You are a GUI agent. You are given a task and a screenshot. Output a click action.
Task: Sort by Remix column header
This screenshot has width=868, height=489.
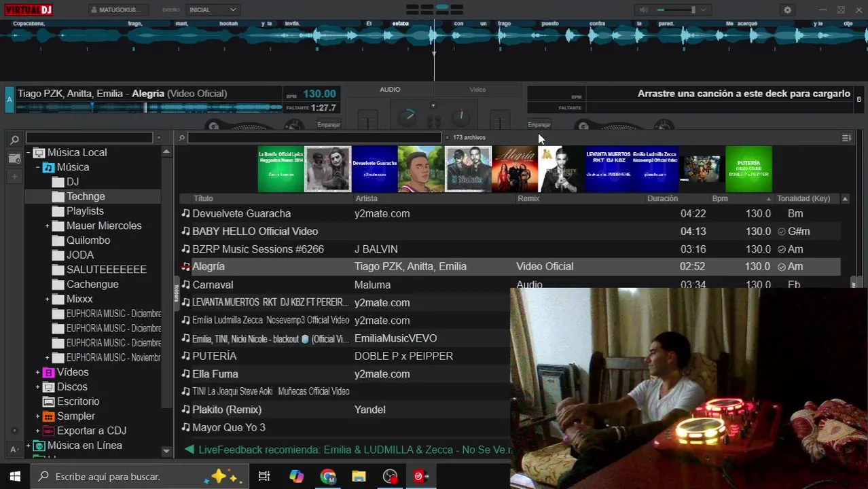point(528,198)
